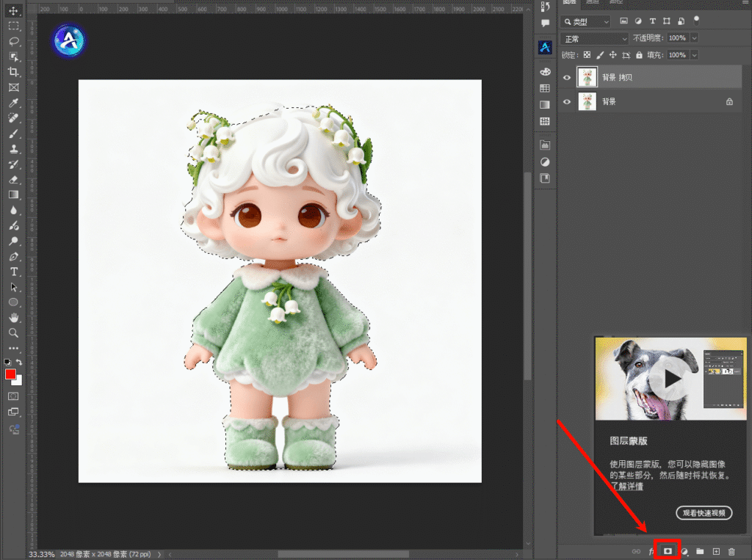The height and width of the screenshot is (560, 752).
Task: Open the 类型 layer filter dropdown
Action: click(587, 22)
